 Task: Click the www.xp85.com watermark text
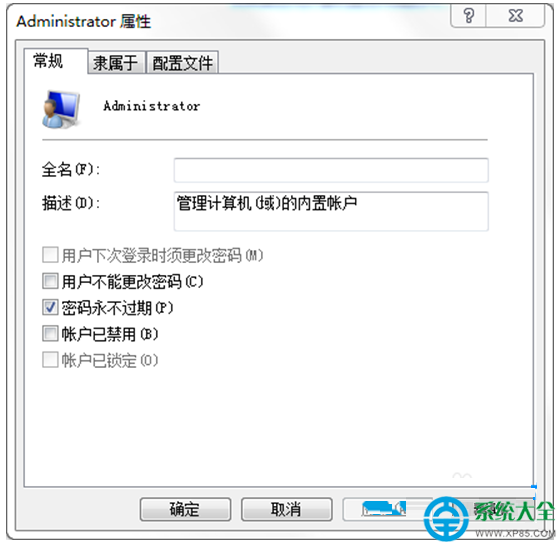click(516, 534)
